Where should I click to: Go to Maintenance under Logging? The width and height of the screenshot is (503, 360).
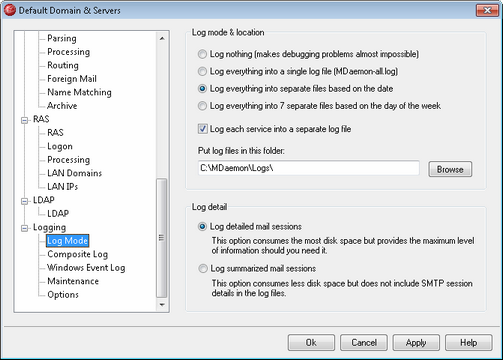tap(73, 281)
